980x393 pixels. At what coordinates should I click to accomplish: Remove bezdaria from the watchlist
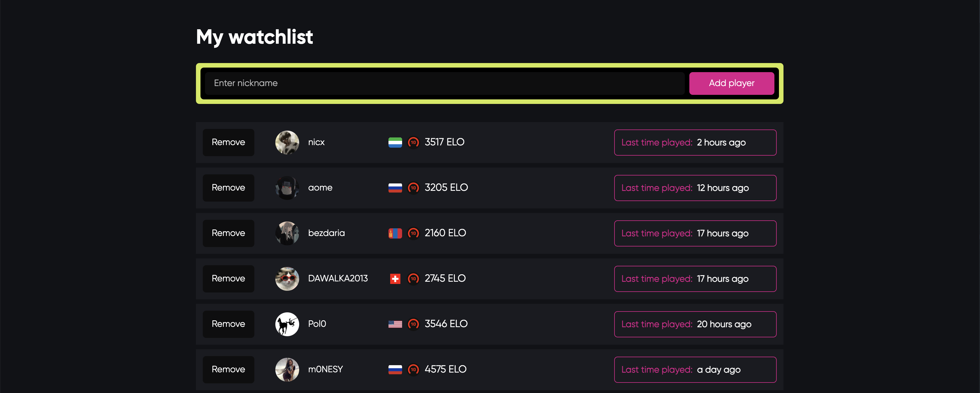(x=228, y=233)
